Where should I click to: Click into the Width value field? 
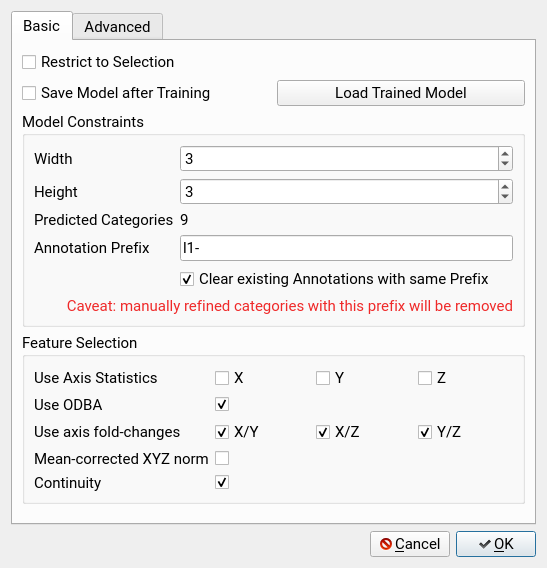pyautogui.click(x=339, y=159)
